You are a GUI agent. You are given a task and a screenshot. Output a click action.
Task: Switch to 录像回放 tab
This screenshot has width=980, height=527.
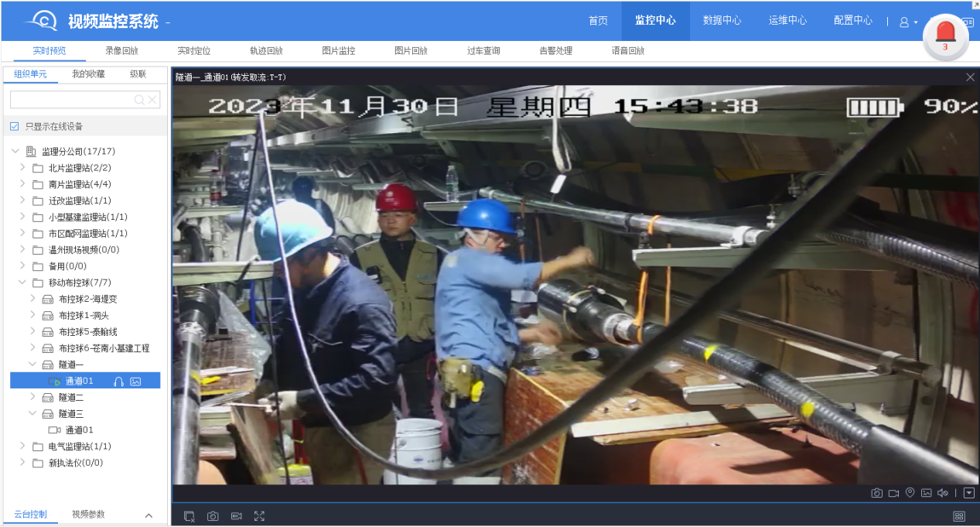(x=121, y=51)
